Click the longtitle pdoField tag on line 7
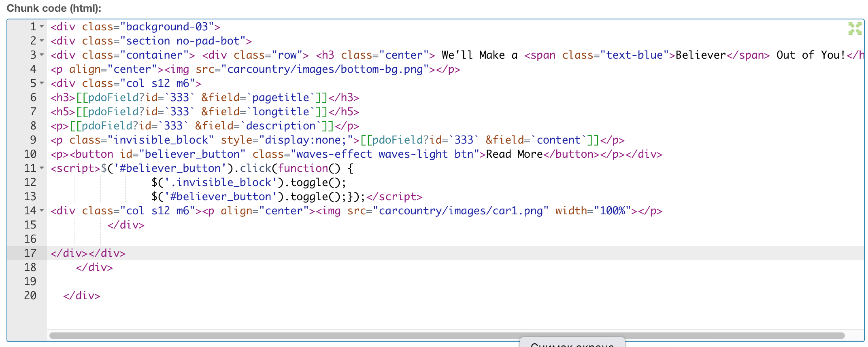The height and width of the screenshot is (347, 868). point(202,112)
